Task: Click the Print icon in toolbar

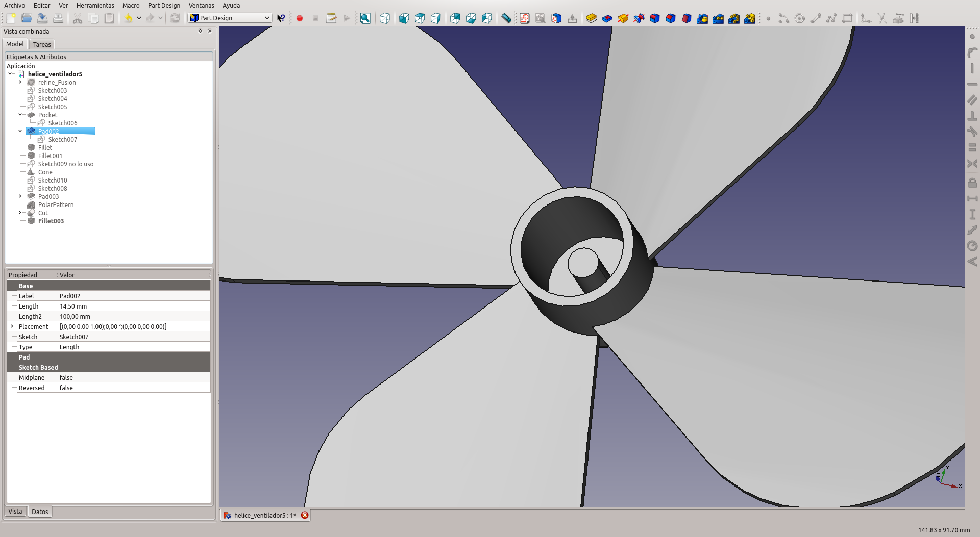Action: (x=58, y=18)
